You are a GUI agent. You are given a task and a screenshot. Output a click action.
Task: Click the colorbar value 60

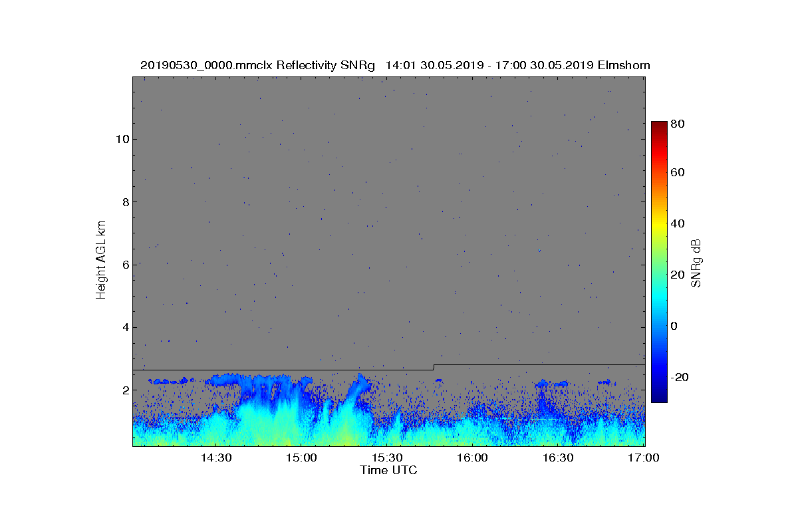678,173
